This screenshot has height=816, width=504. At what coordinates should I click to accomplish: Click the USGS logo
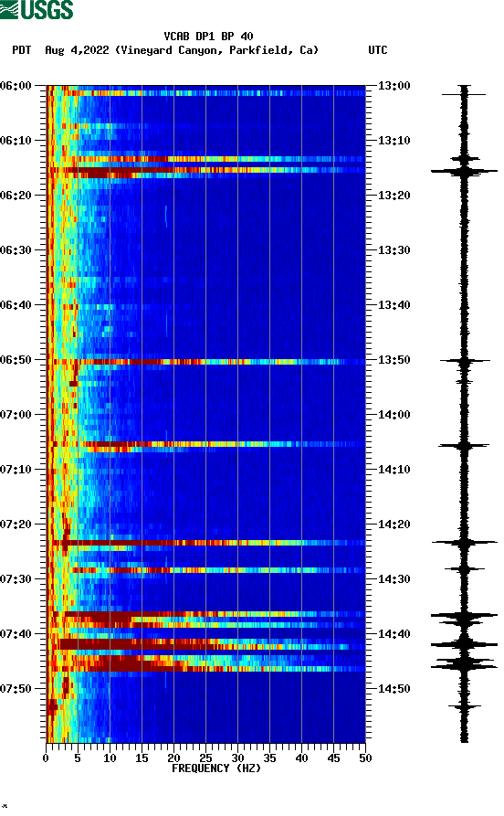click(37, 9)
